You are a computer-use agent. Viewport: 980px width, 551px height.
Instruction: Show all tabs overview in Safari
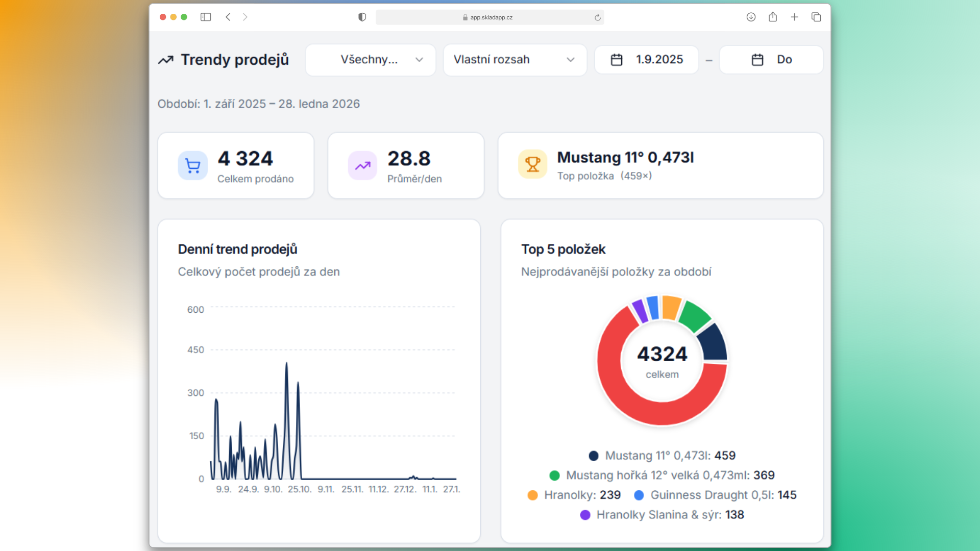click(816, 17)
